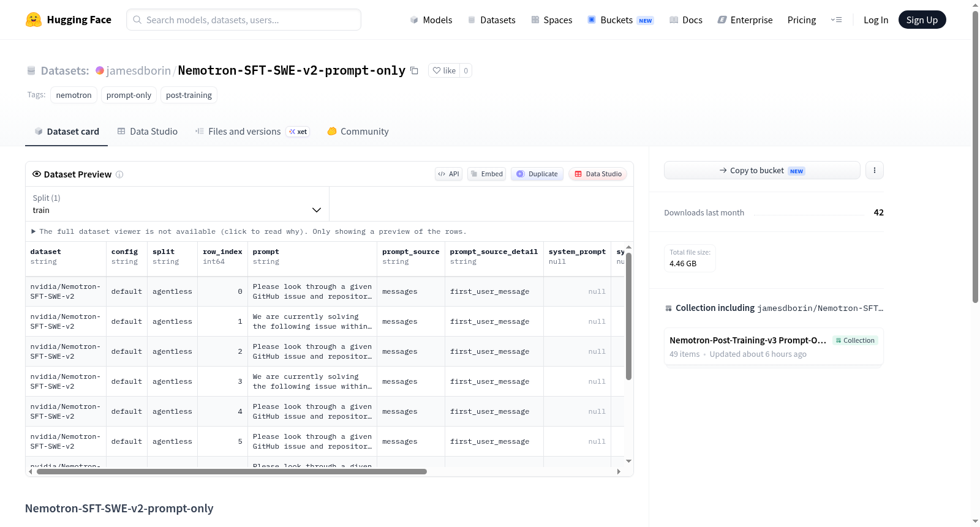Open Data Studio from preview header
980x527 pixels.
click(598, 174)
